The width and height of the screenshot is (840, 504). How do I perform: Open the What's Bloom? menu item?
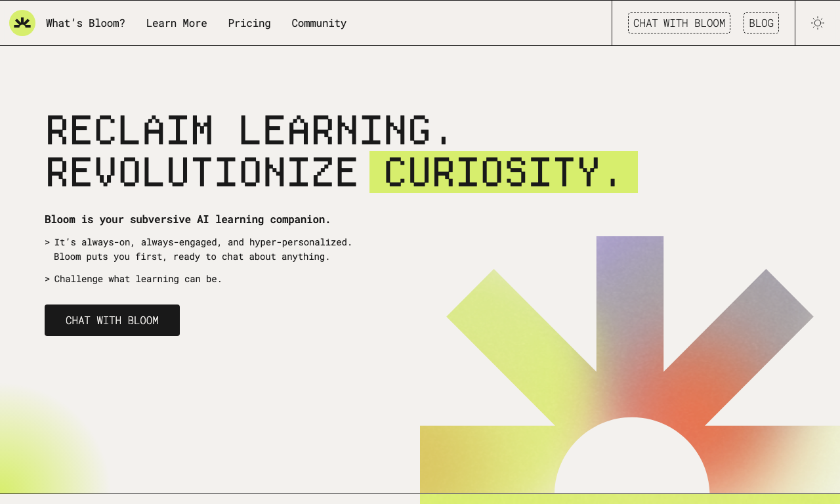click(x=85, y=23)
